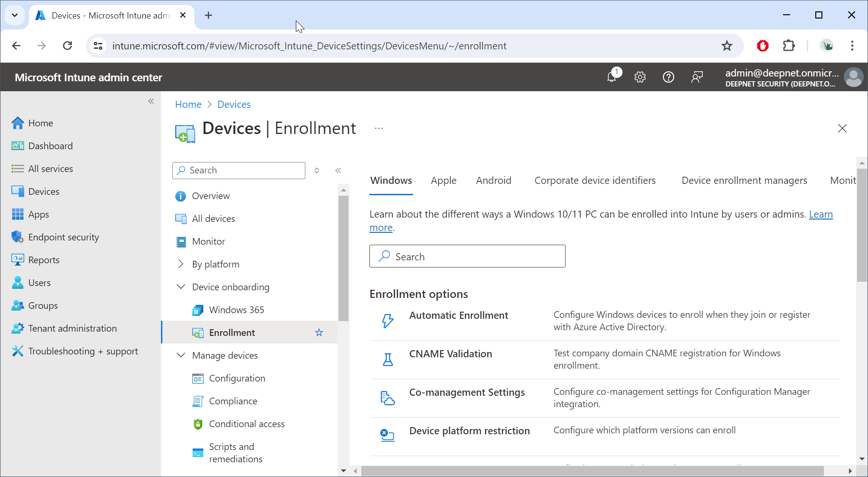Image resolution: width=868 pixels, height=477 pixels.
Task: Click the CNAME Validation flask icon
Action: (x=388, y=360)
